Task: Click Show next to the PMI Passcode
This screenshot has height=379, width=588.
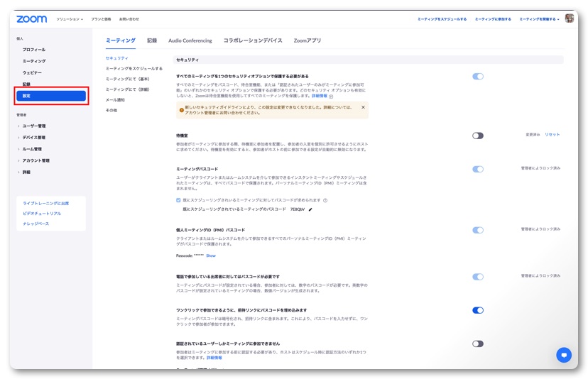Action: [x=211, y=256]
